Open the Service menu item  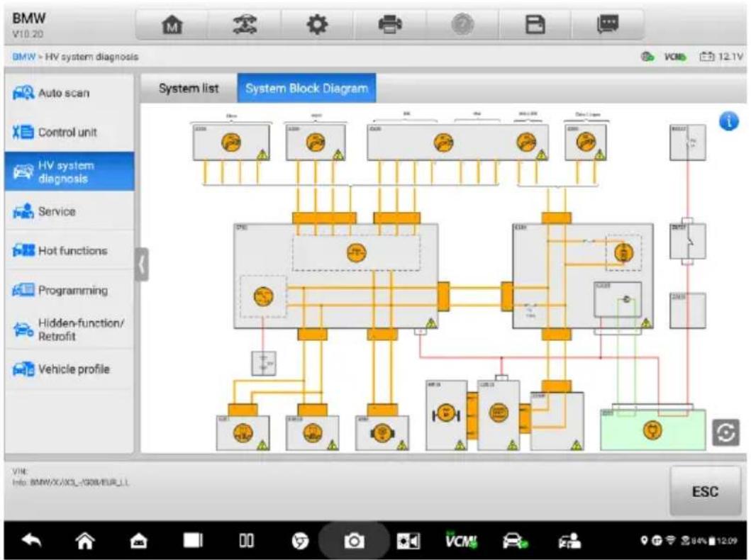pyautogui.click(x=69, y=211)
